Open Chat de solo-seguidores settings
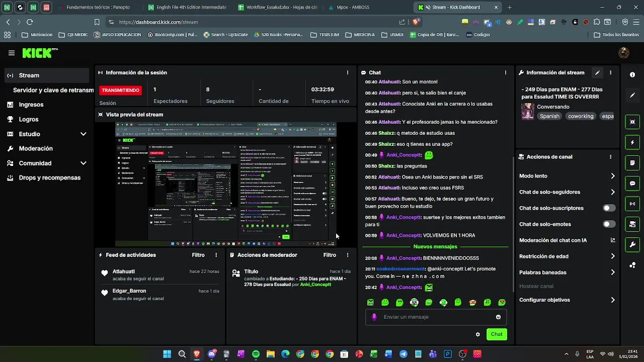This screenshot has width=644, height=362. 567,192
